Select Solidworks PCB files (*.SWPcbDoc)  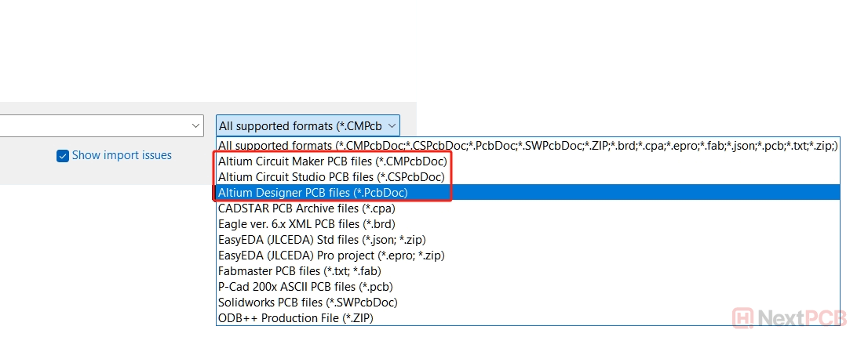[x=308, y=303]
